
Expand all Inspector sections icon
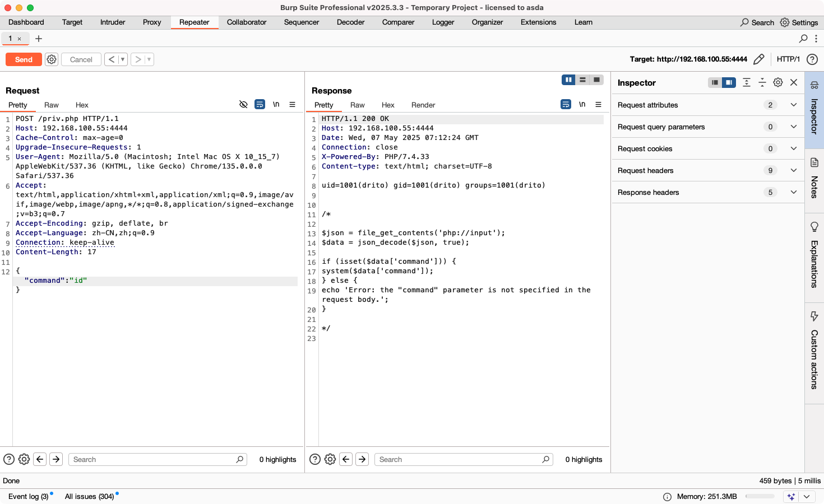tap(747, 82)
